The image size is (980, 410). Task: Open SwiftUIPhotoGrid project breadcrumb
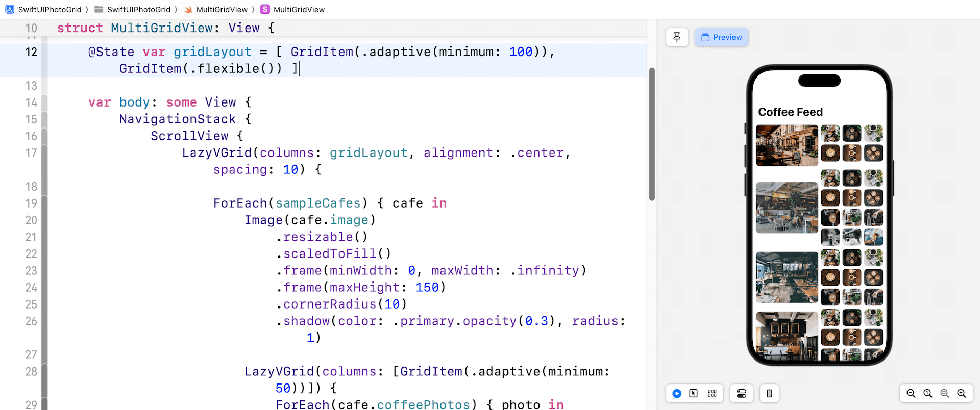44,9
